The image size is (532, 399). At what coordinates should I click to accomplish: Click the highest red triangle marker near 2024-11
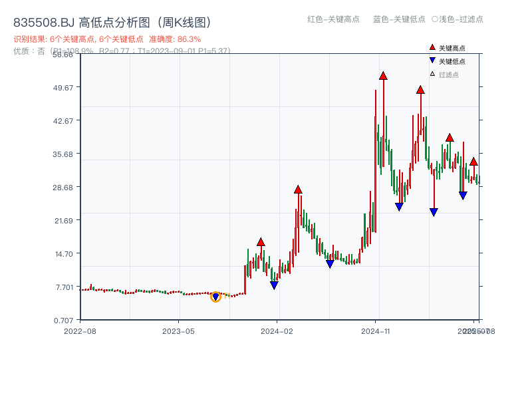[384, 75]
